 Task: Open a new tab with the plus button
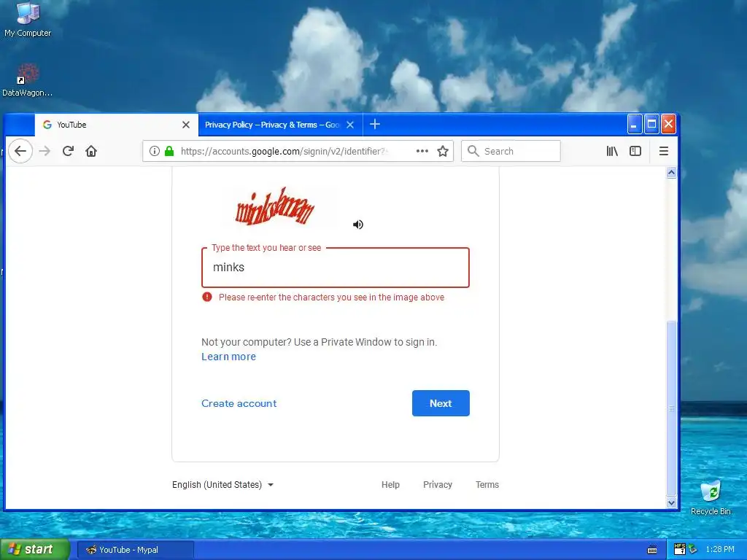coord(375,124)
